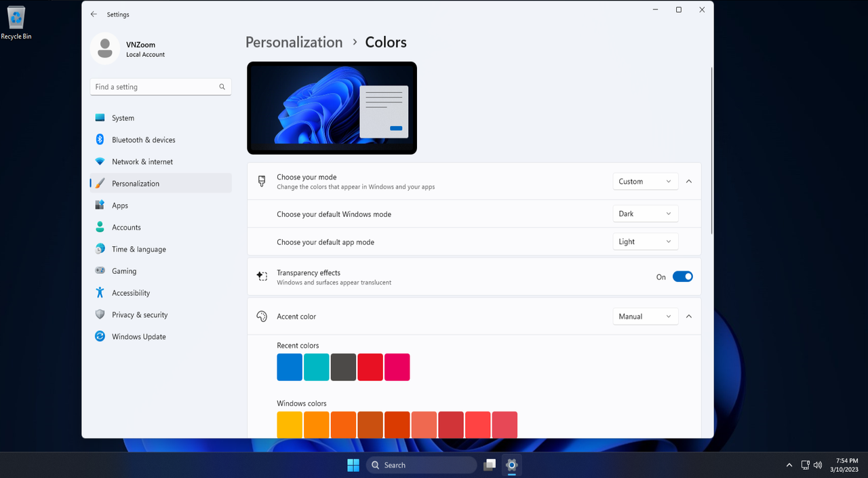Image resolution: width=868 pixels, height=478 pixels.
Task: Click the search magnifier in Find a setting
Action: 222,87
